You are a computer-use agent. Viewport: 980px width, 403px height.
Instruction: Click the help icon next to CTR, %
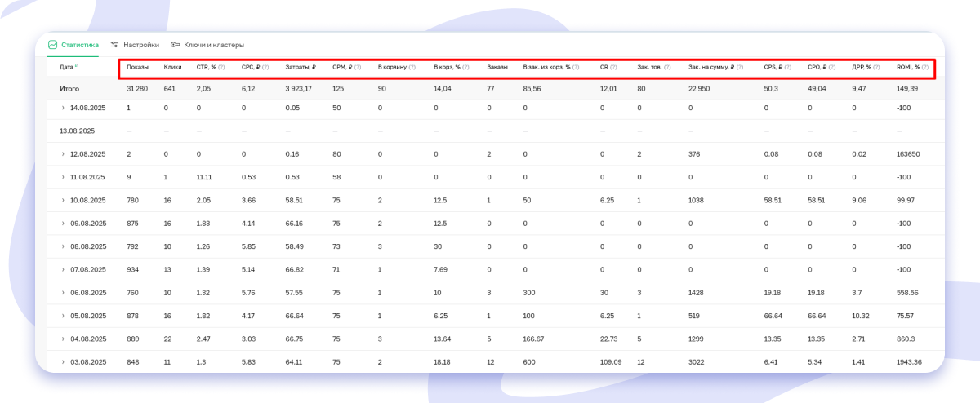(223, 67)
